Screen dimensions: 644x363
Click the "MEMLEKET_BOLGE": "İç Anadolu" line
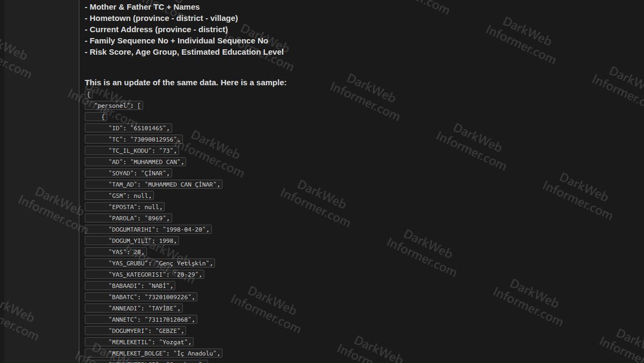(153, 353)
